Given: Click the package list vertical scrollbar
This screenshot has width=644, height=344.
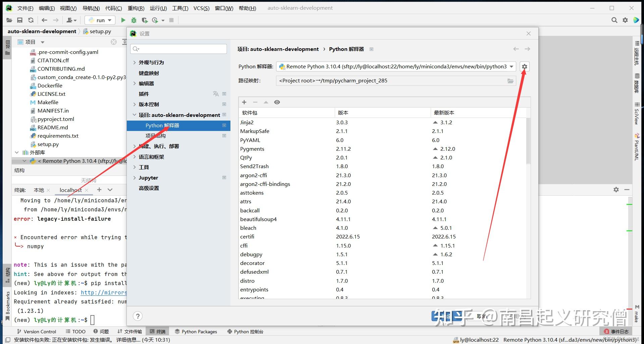Looking at the screenshot, I should (528, 141).
